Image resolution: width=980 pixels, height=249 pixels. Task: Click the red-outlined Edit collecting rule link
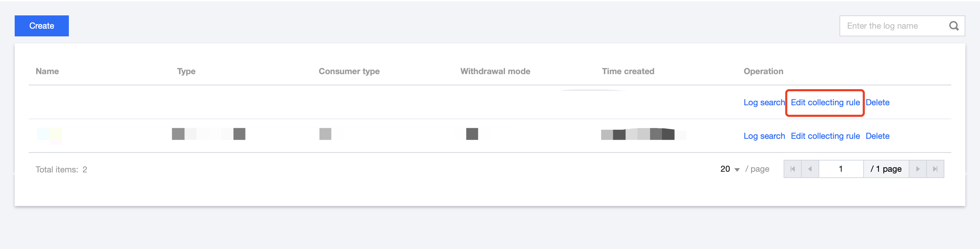pos(825,102)
